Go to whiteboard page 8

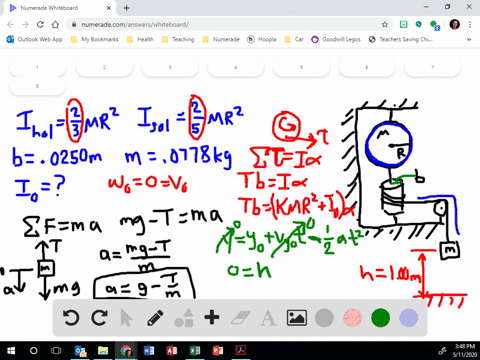(x=37, y=86)
